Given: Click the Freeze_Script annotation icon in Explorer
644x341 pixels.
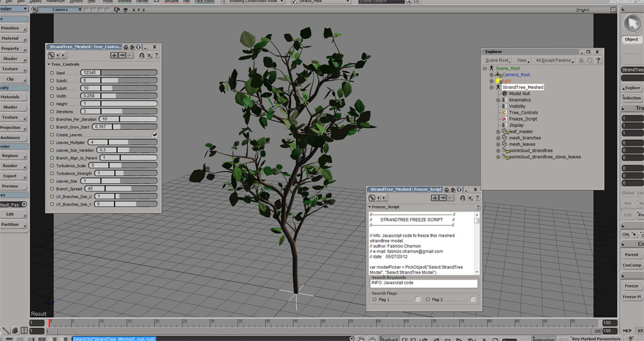Looking at the screenshot, I should (504, 119).
